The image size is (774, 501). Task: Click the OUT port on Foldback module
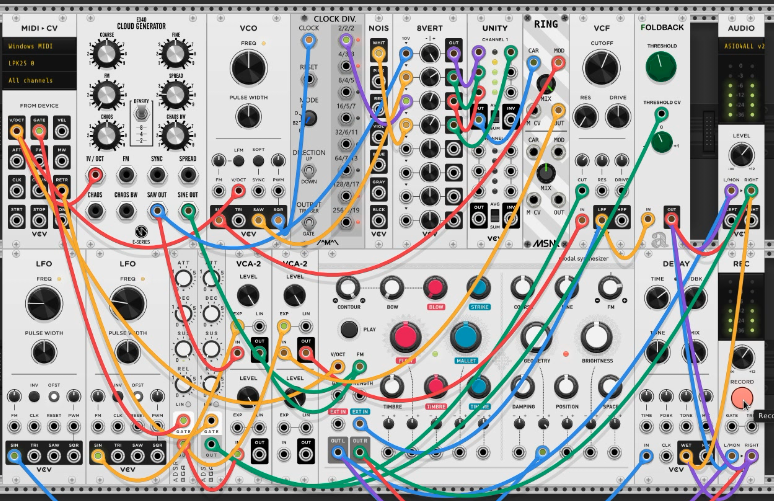pyautogui.click(x=671, y=220)
